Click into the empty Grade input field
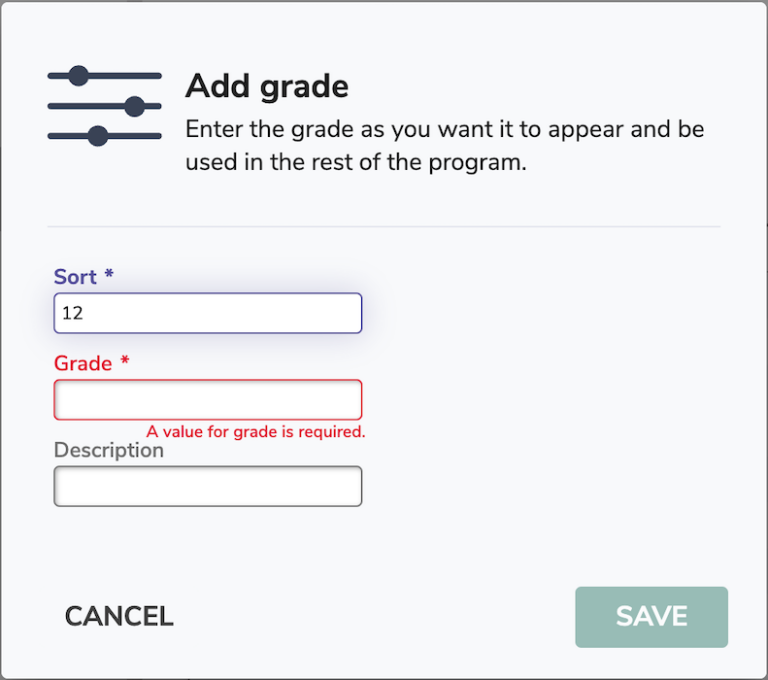Viewport: 768px width, 680px height. tap(207, 400)
